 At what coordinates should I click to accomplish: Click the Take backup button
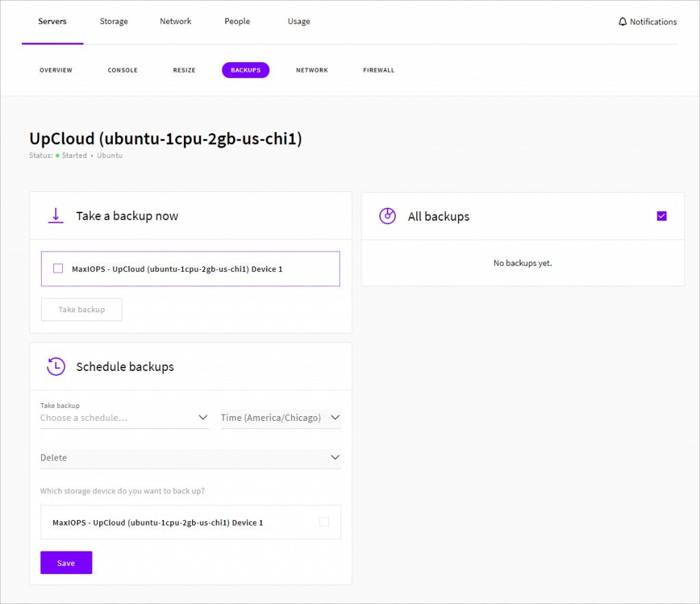81,309
